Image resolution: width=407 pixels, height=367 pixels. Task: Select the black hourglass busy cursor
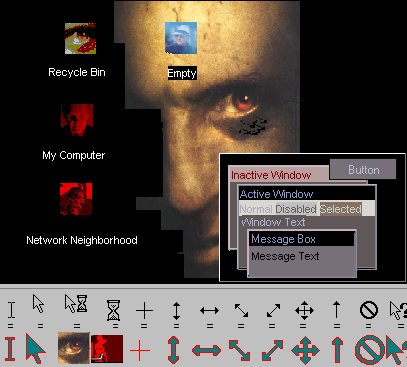pos(113,310)
